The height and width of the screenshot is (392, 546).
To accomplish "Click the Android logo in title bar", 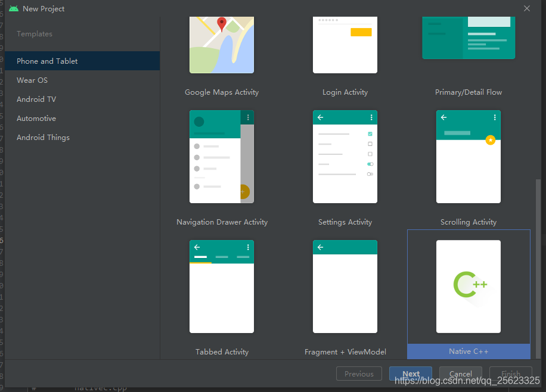I will pos(14,8).
